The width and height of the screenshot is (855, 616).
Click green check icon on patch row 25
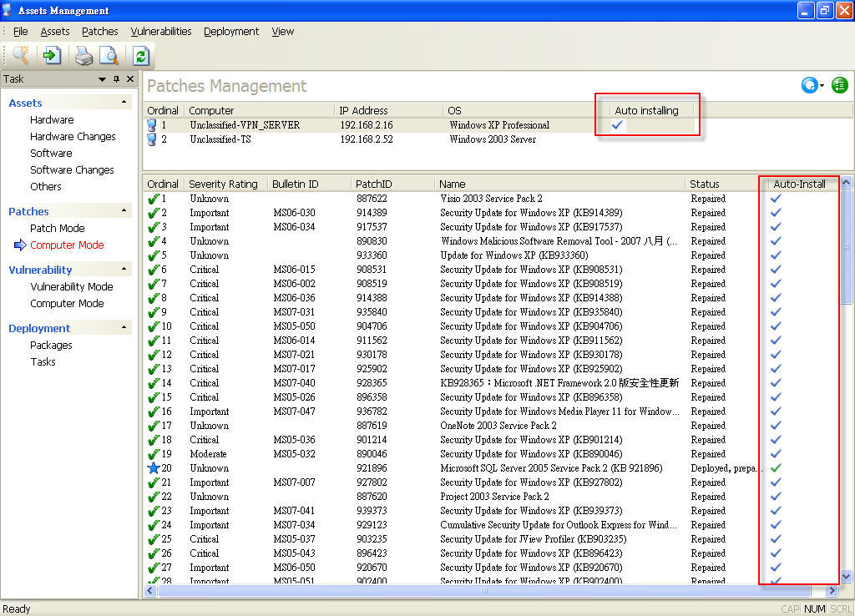pos(154,538)
